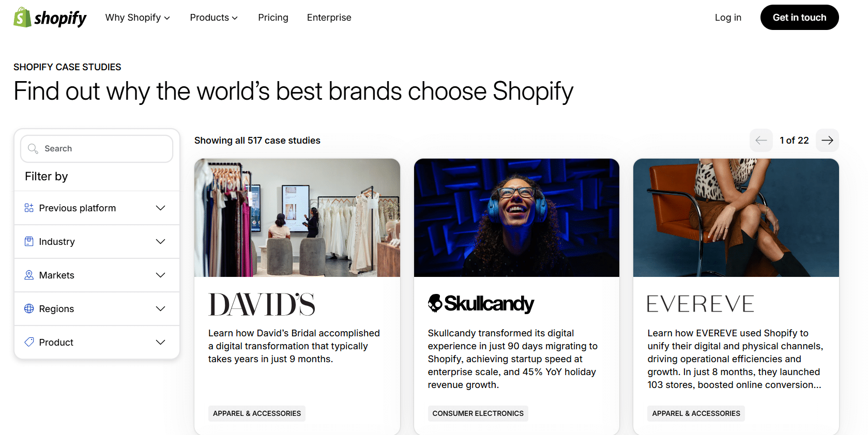Viewport: 868px width, 435px height.
Task: Expand the Industry filter chevron
Action: (161, 241)
